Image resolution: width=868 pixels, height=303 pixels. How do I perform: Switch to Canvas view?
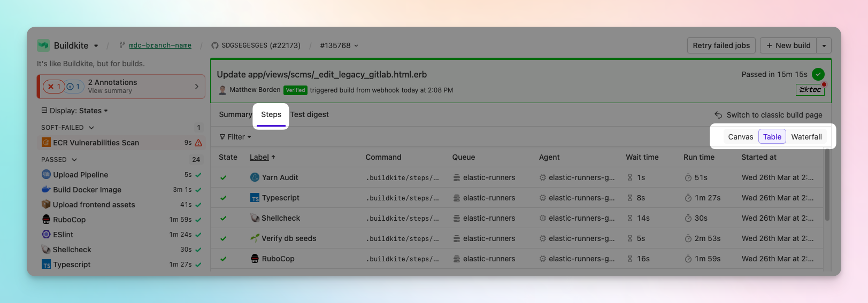point(740,137)
